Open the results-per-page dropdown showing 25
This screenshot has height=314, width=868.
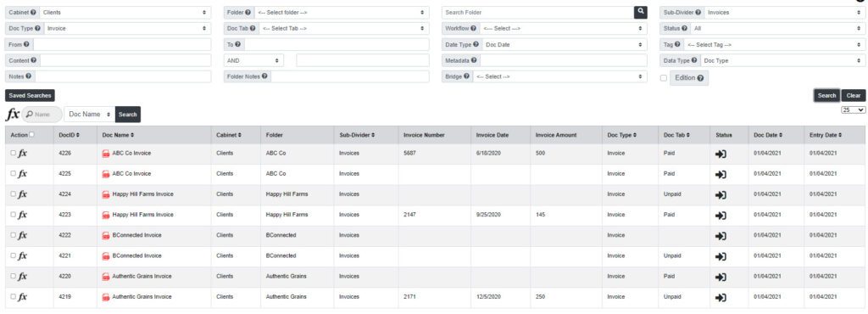click(x=853, y=110)
